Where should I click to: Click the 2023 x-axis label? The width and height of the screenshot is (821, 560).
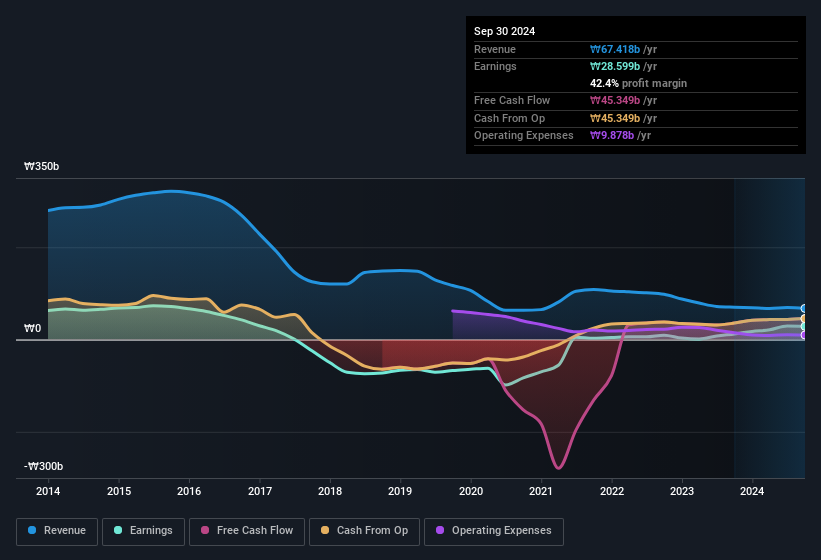coord(682,491)
